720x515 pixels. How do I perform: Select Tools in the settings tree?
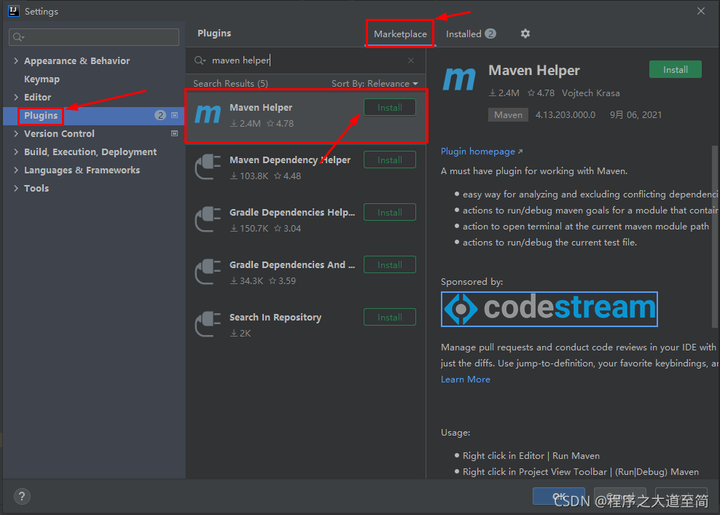36,188
